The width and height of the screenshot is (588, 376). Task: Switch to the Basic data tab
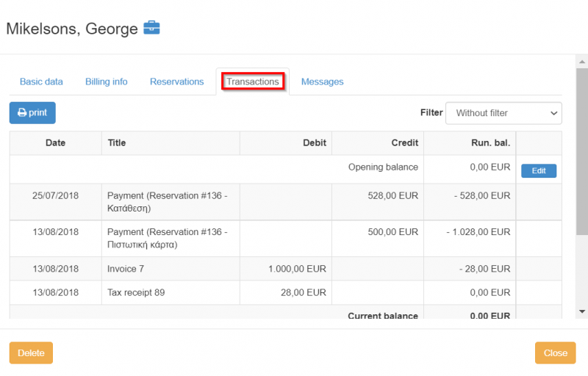coord(41,82)
